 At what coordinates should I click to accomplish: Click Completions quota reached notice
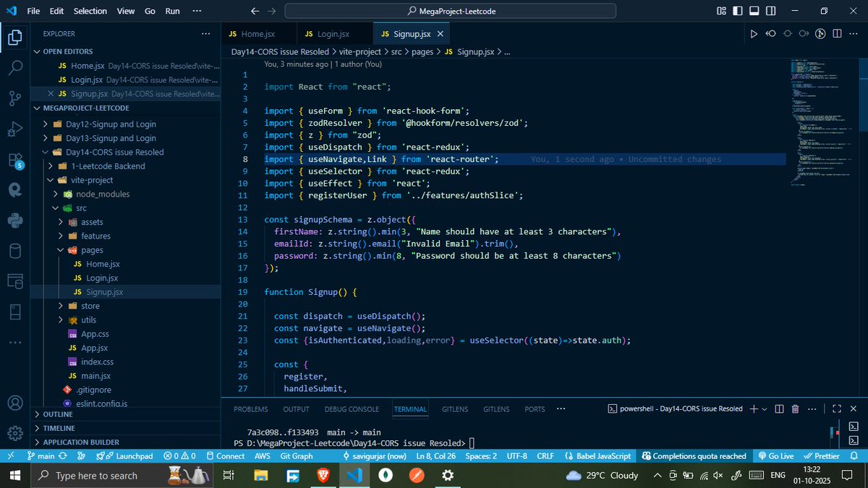[694, 456]
